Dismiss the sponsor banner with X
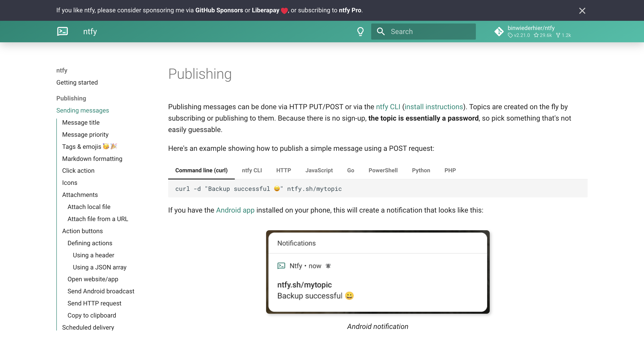The height and width of the screenshot is (341, 644). pyautogui.click(x=582, y=11)
